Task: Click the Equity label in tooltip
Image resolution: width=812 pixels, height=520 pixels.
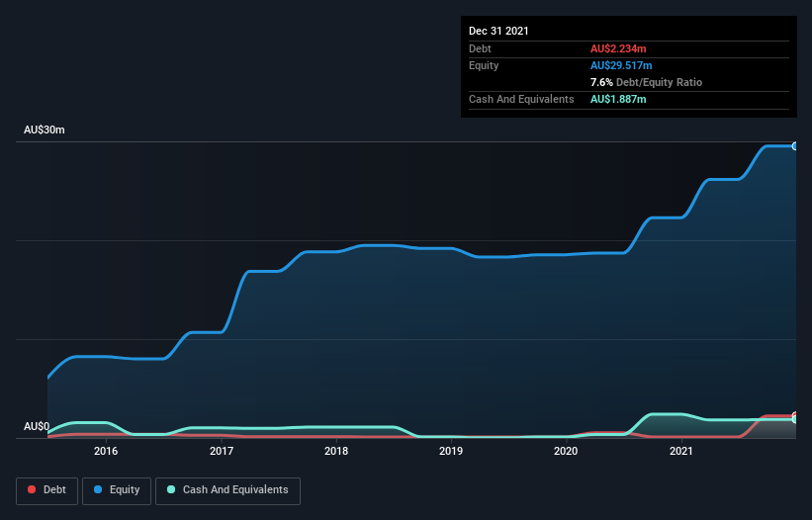Action: coord(484,65)
